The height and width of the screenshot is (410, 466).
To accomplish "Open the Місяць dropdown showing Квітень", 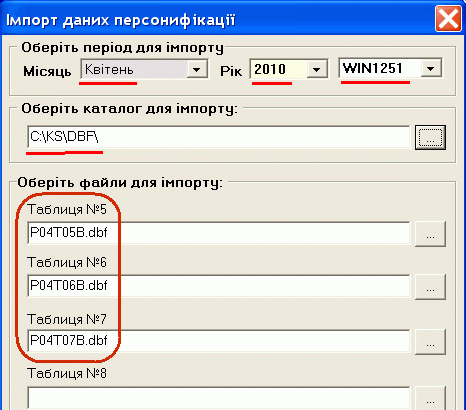I will coord(144,69).
